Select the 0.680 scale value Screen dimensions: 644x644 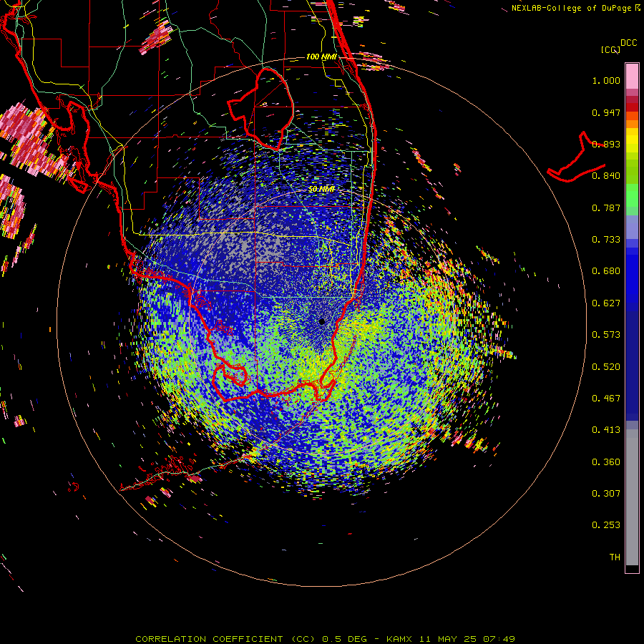tap(606, 271)
